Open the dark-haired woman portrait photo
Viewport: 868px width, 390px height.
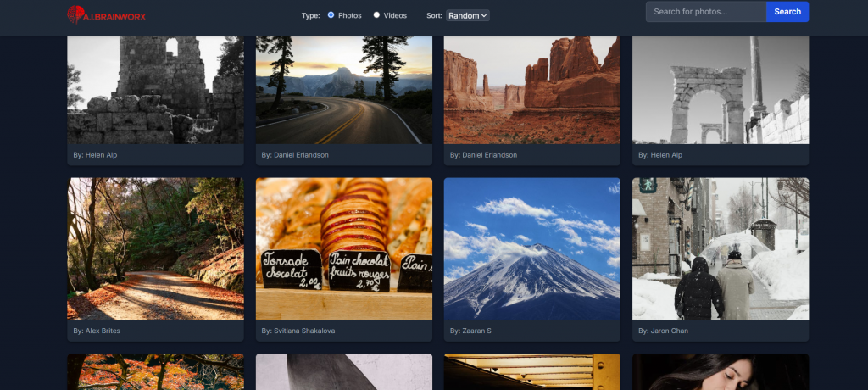click(720, 372)
